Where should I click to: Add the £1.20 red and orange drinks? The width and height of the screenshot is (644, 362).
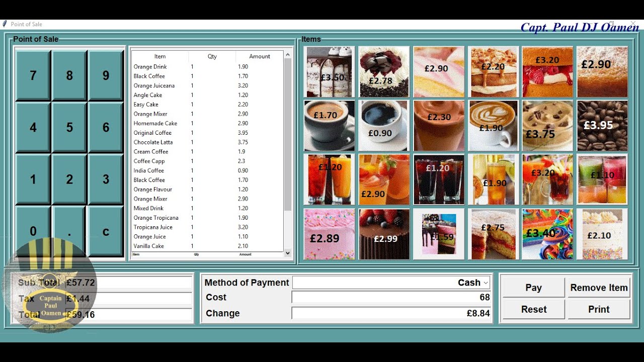tap(330, 179)
